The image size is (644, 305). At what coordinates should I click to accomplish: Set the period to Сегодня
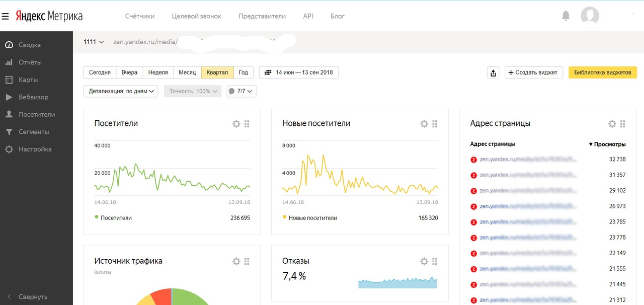tap(100, 72)
